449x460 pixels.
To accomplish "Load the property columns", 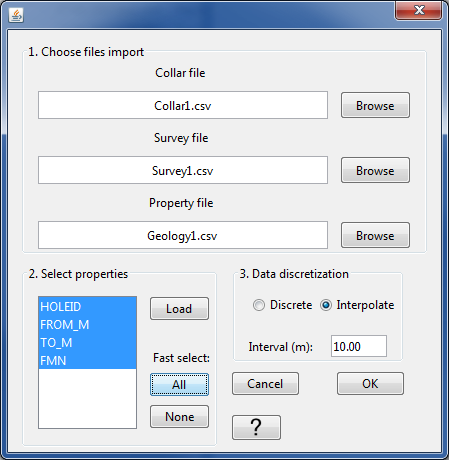I will click(x=179, y=309).
